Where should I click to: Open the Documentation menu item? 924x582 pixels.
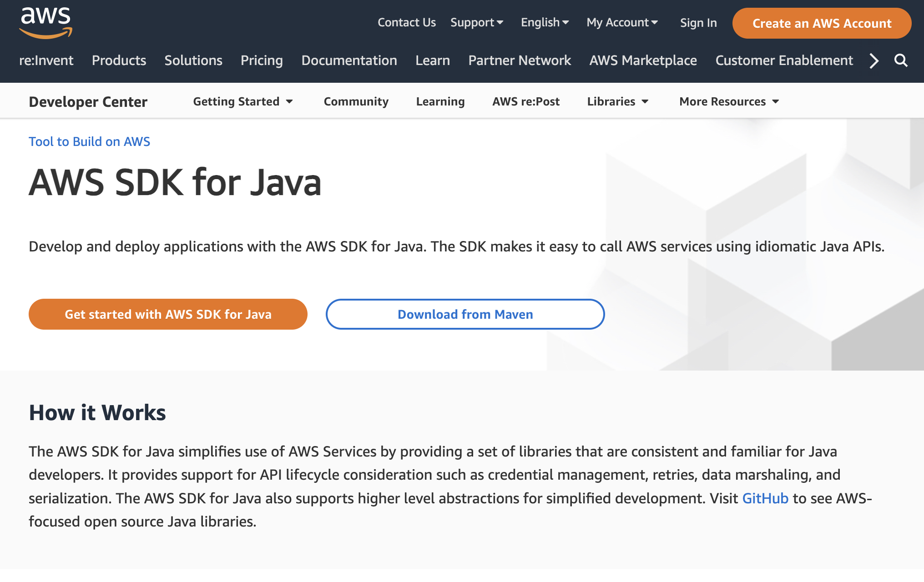point(349,60)
